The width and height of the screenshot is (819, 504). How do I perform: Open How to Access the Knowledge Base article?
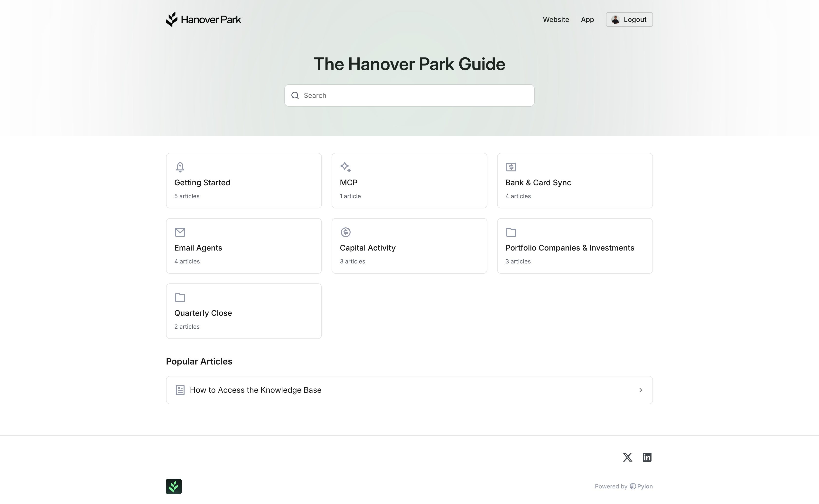pyautogui.click(x=409, y=390)
